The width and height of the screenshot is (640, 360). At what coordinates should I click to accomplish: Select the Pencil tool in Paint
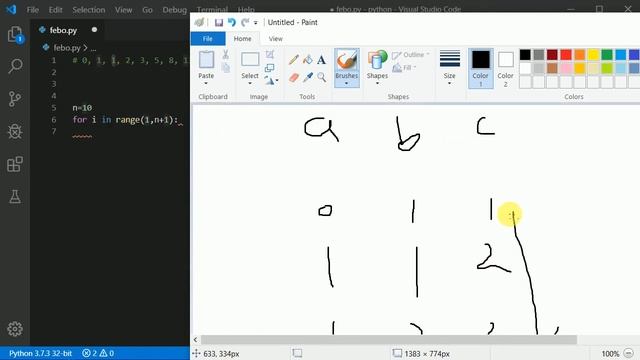[293, 60]
